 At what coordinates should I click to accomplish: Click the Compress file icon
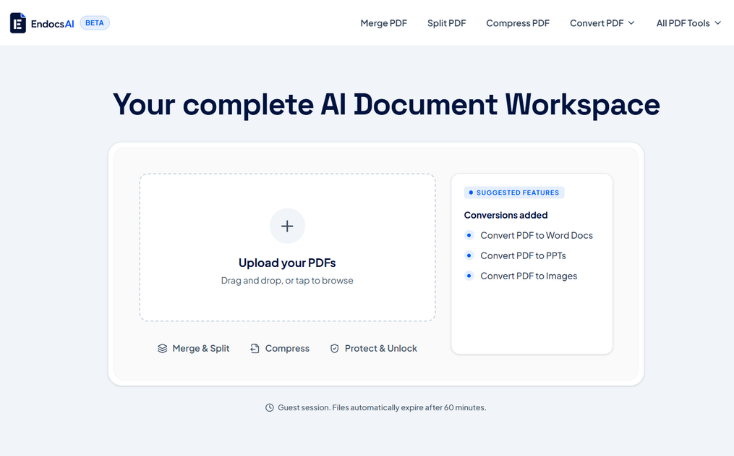tap(255, 348)
